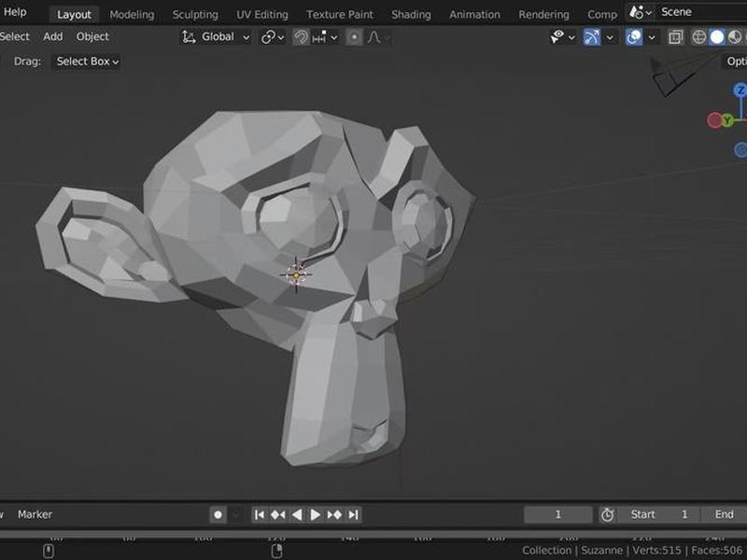The image size is (747, 560).
Task: Expand the gizmo options arrow
Action: click(610, 37)
